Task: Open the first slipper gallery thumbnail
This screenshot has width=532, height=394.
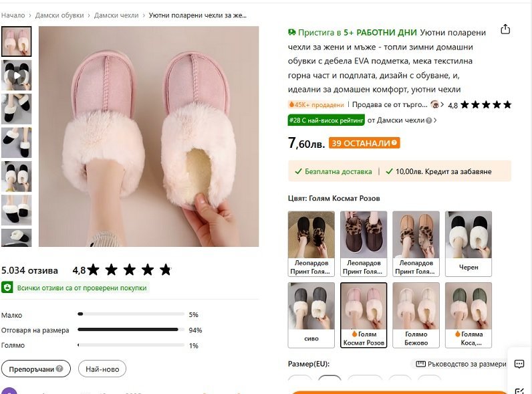Action: coord(16,41)
